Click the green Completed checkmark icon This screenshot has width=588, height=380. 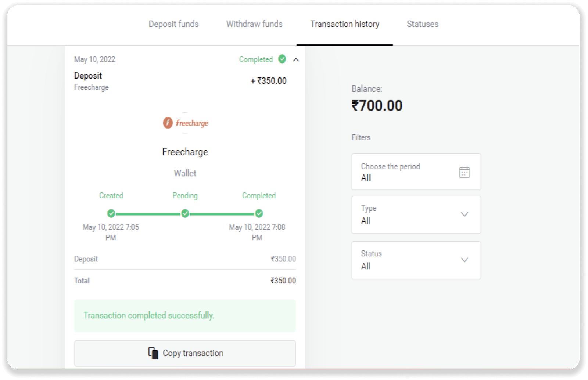282,59
